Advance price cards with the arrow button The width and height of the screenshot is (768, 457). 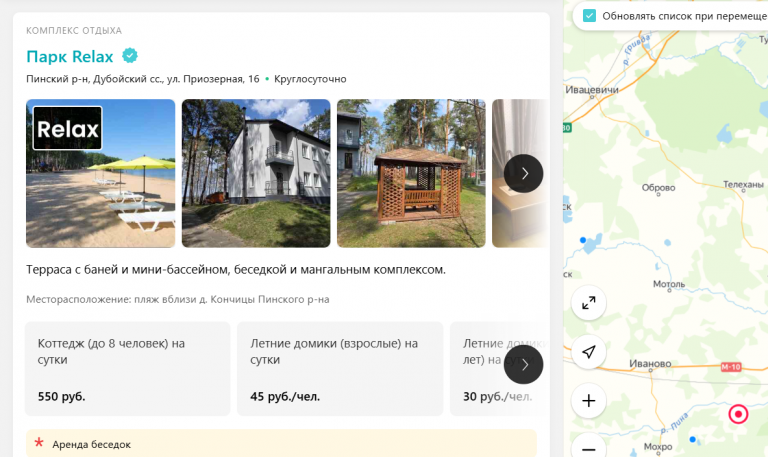pos(524,364)
